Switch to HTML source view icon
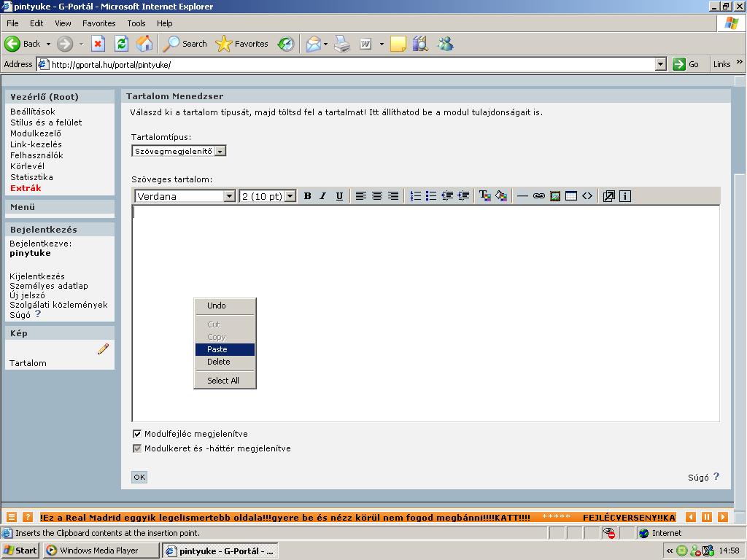 (x=587, y=196)
